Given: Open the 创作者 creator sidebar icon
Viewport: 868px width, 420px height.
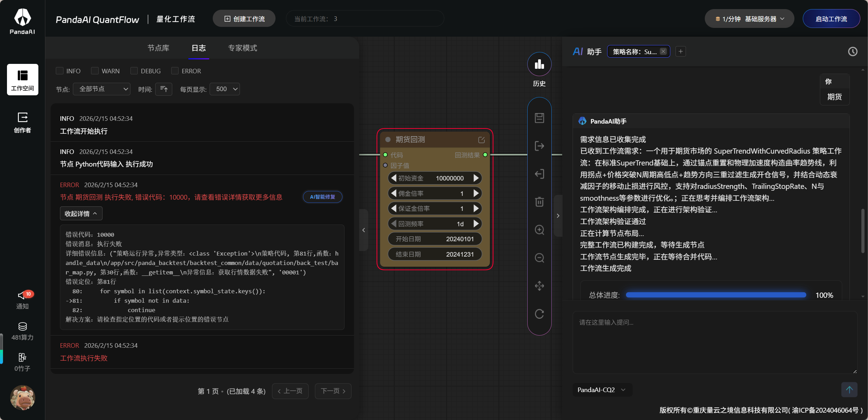Looking at the screenshot, I should (22, 123).
